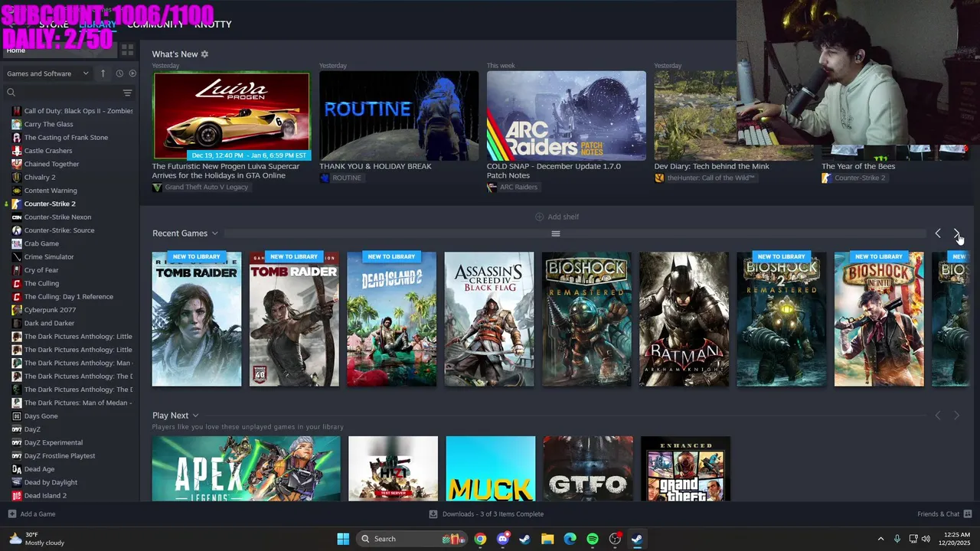Image resolution: width=980 pixels, height=551 pixels.
Task: Click the Cyberpunk 2077 list icon
Action: coord(17,310)
